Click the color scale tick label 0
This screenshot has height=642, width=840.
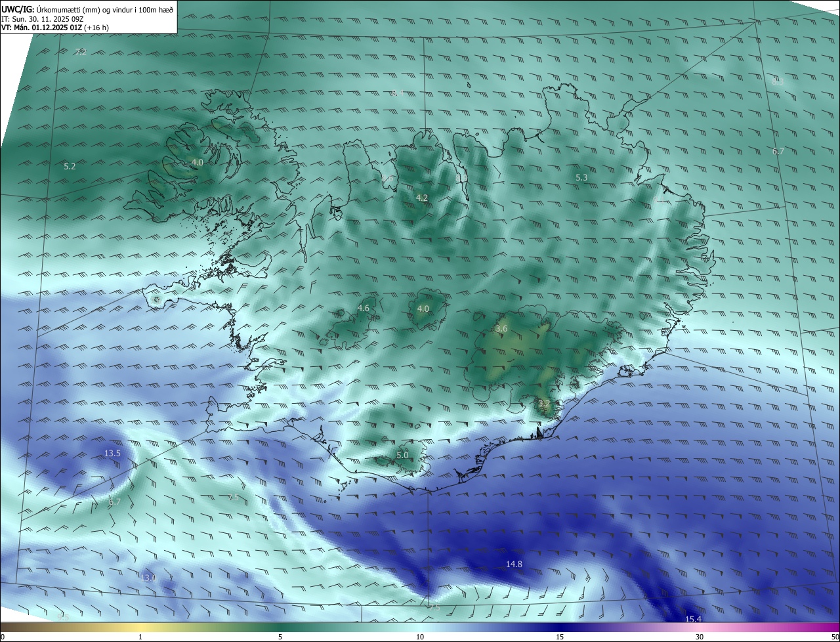pyautogui.click(x=3, y=637)
